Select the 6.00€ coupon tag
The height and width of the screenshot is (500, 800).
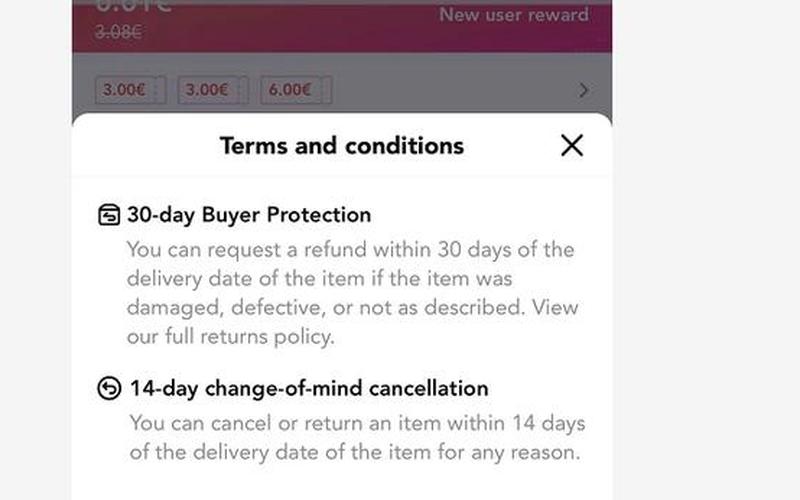(x=296, y=90)
